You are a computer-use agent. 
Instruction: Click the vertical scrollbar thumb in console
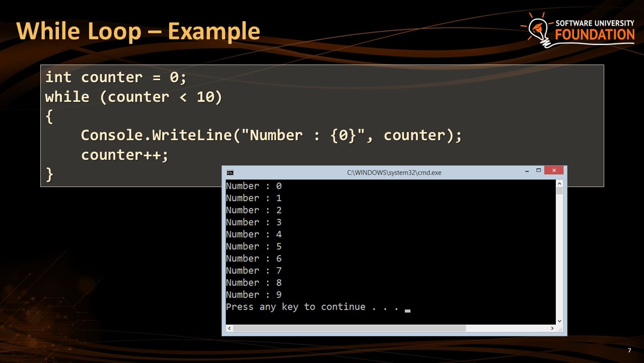point(559,191)
